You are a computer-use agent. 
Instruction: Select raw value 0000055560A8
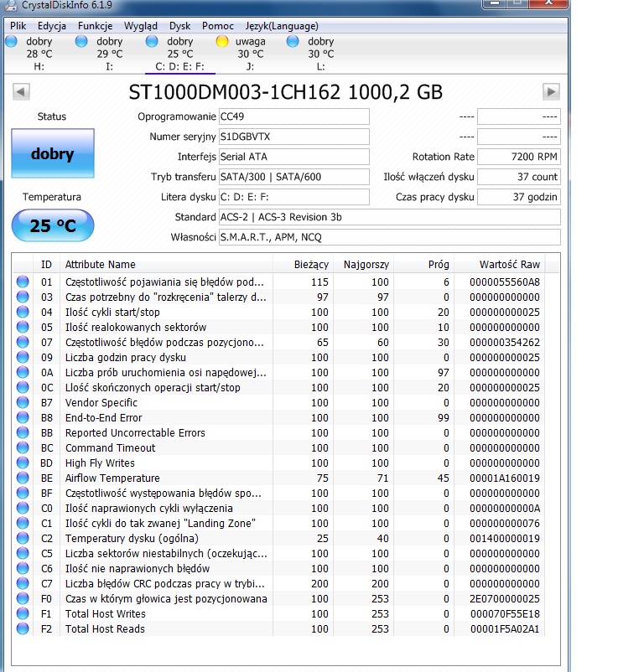pos(504,282)
